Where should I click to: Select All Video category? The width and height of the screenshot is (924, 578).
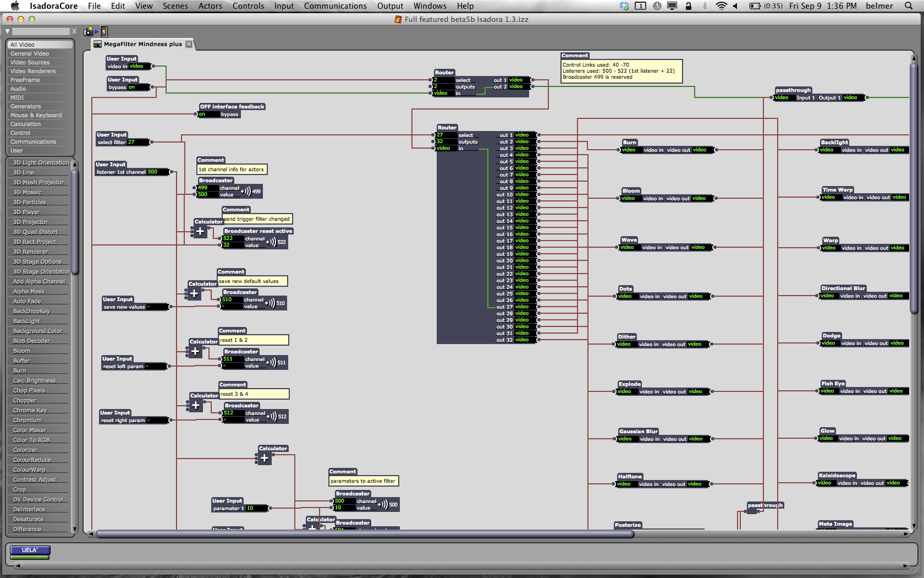point(40,45)
